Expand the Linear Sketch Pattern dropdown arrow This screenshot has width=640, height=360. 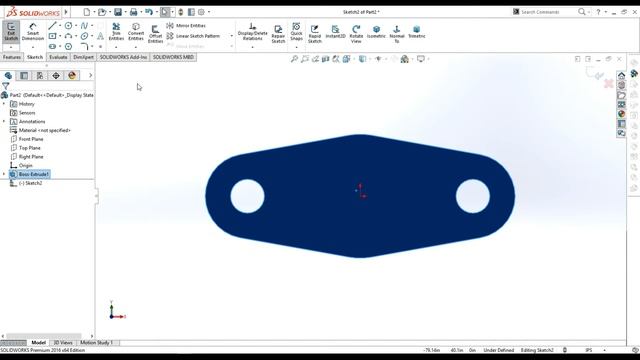[231, 36]
